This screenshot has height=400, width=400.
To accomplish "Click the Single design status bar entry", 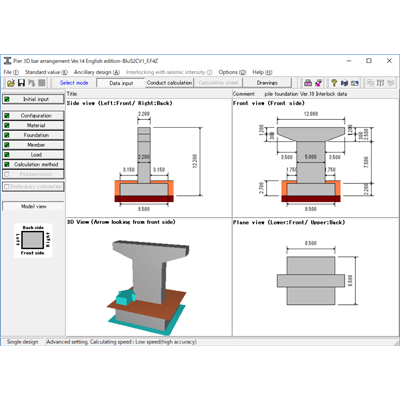I will click(23, 342).
